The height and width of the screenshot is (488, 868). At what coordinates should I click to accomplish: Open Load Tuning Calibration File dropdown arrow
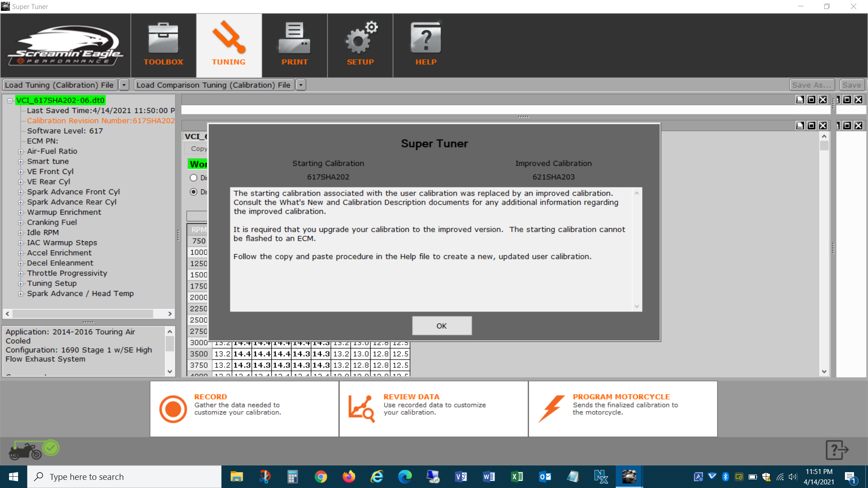[124, 85]
